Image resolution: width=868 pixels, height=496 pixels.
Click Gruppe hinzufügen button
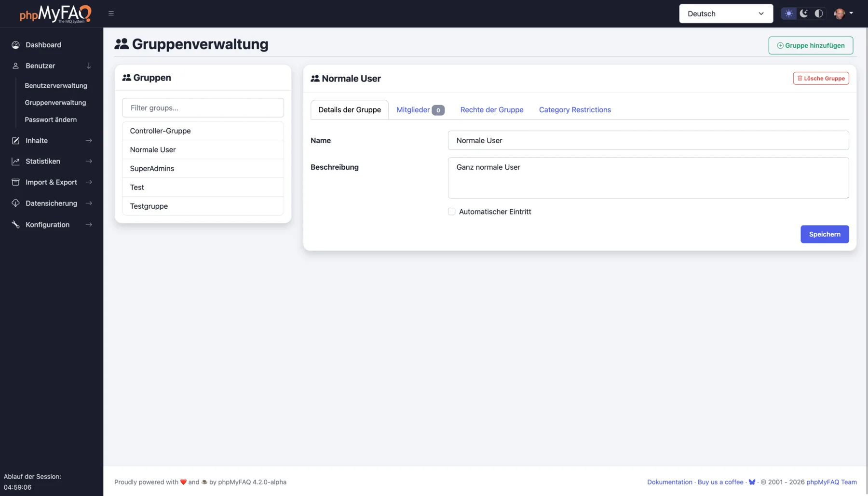(x=811, y=45)
